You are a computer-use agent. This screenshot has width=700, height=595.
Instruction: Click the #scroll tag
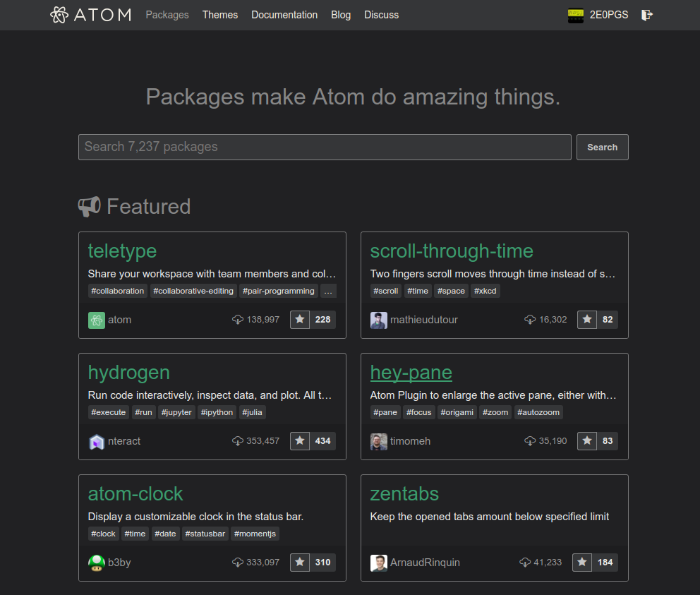click(x=386, y=291)
